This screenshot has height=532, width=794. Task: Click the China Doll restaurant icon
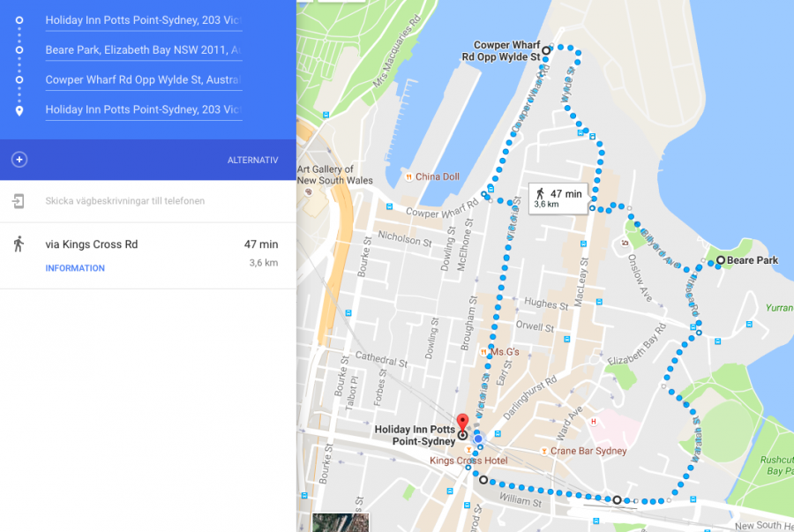tap(408, 176)
